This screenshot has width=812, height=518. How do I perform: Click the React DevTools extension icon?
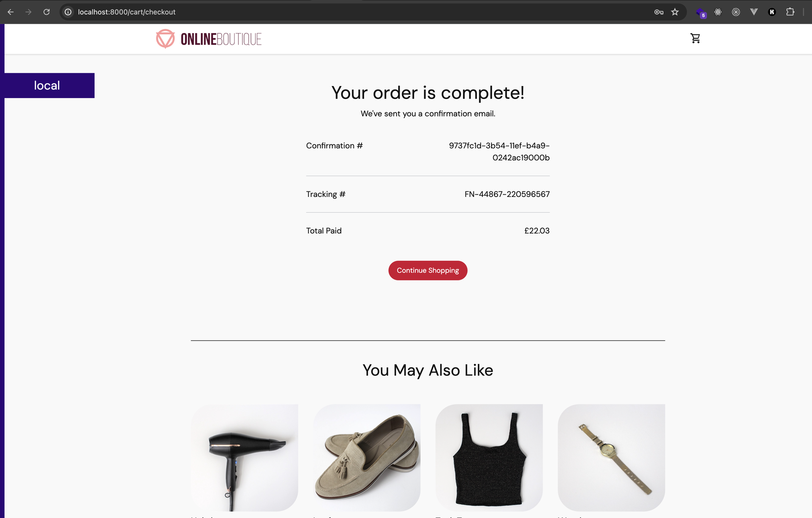click(x=718, y=12)
